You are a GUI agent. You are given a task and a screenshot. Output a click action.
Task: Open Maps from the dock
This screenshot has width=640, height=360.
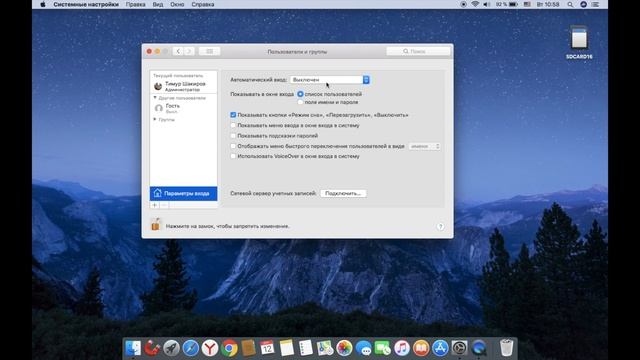325,348
